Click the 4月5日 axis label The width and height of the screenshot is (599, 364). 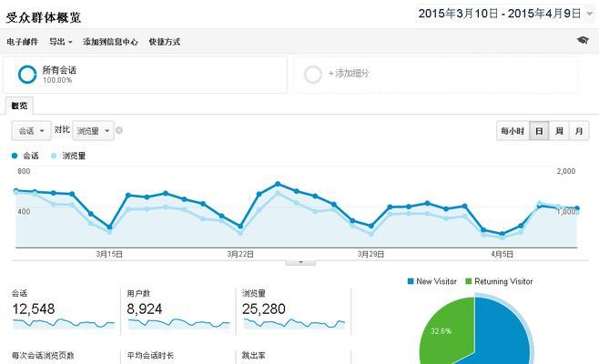(x=502, y=254)
